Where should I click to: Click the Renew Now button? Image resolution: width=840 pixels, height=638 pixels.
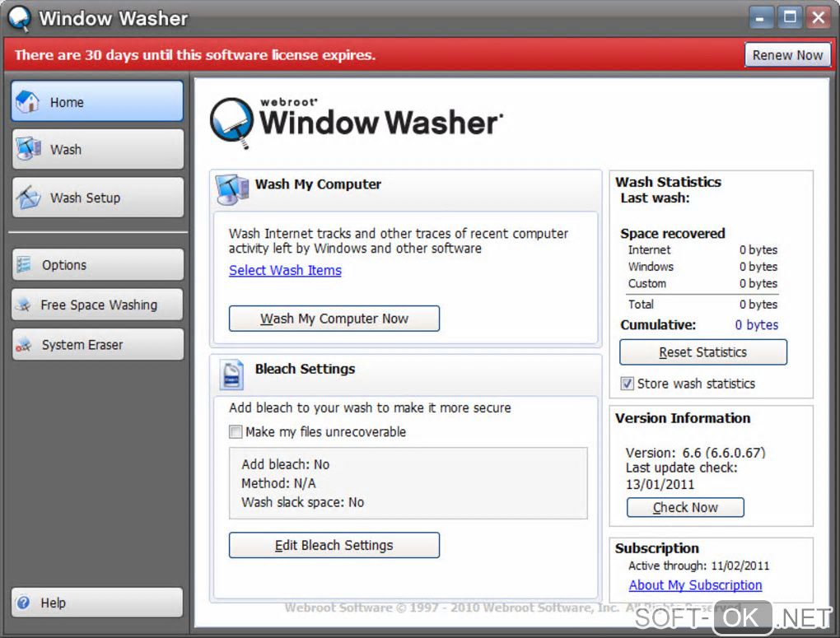pos(787,55)
